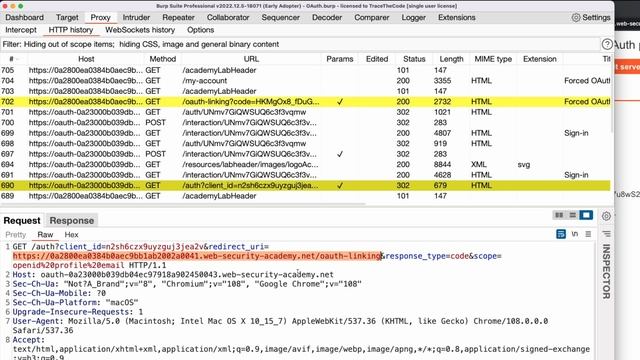Sort table by Host column
Viewport: 640px width, 360px height.
[86, 59]
